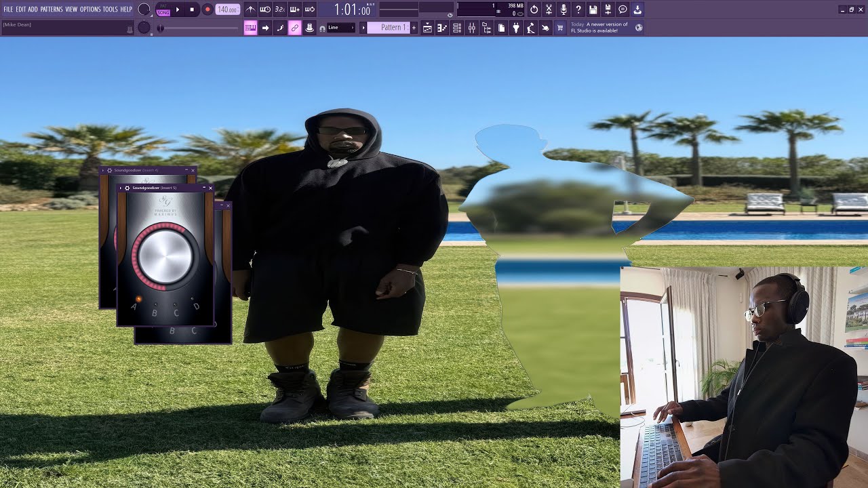This screenshot has height=488, width=868.
Task: Toggle the metronome
Action: tap(250, 9)
